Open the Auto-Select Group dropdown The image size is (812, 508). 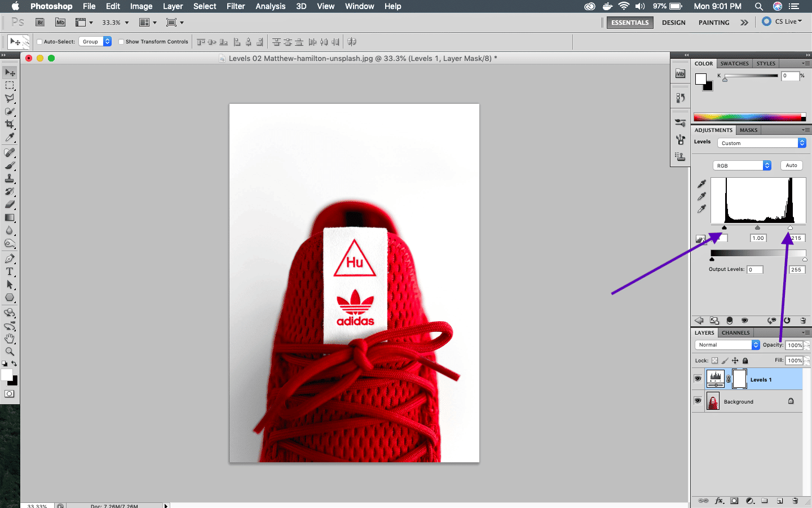click(95, 42)
